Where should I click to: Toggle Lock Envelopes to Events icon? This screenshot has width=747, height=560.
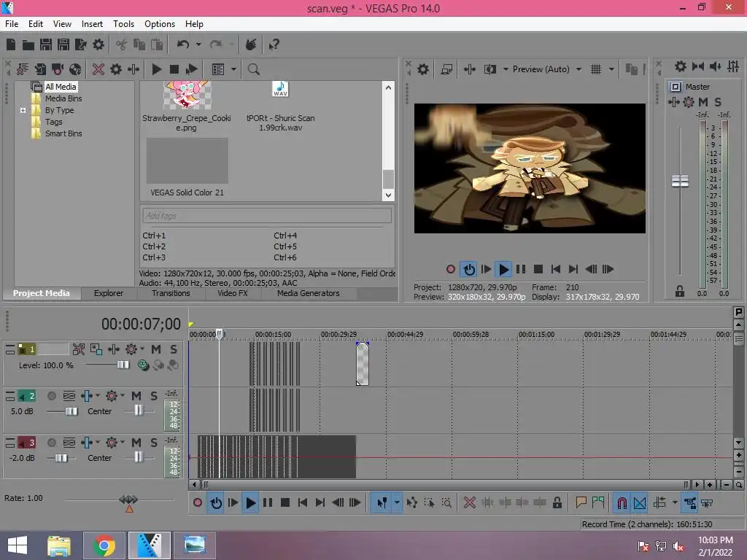point(689,503)
